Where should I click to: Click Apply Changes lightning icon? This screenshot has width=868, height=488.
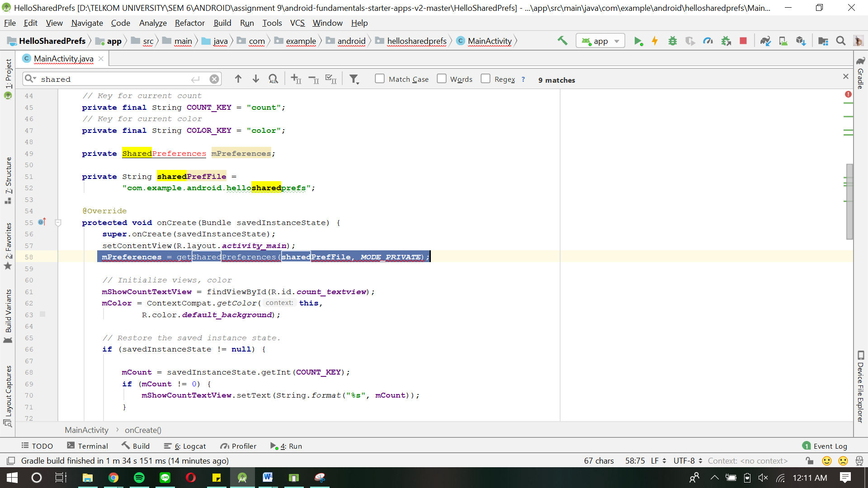(655, 41)
